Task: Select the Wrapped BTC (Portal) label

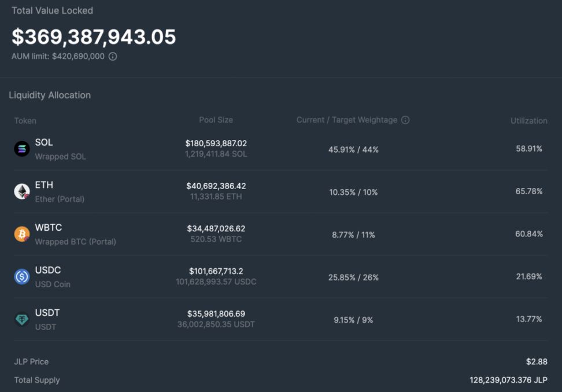Action: tap(75, 242)
